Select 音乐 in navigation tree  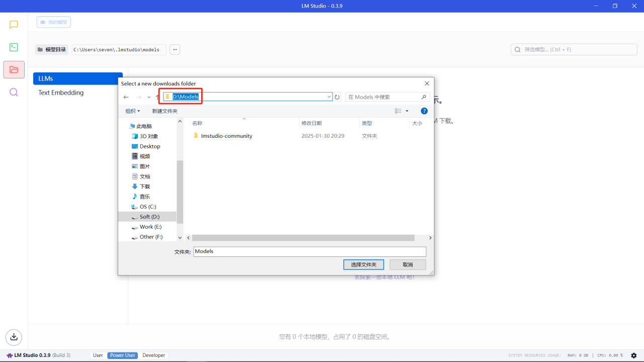144,197
